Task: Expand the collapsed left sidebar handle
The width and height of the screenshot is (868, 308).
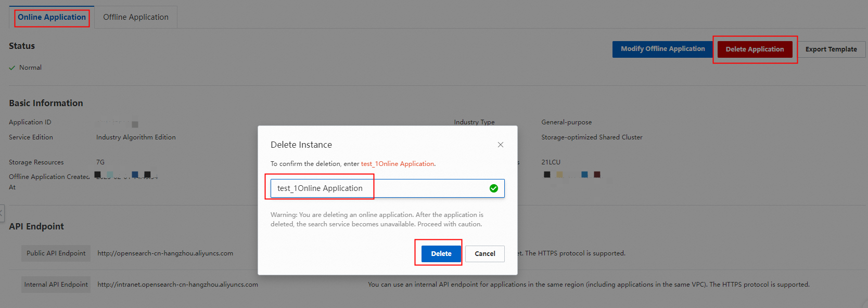Action: coord(2,213)
